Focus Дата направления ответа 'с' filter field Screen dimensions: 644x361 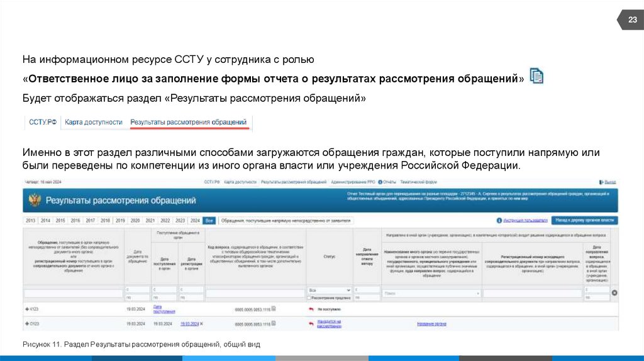coord(367,290)
